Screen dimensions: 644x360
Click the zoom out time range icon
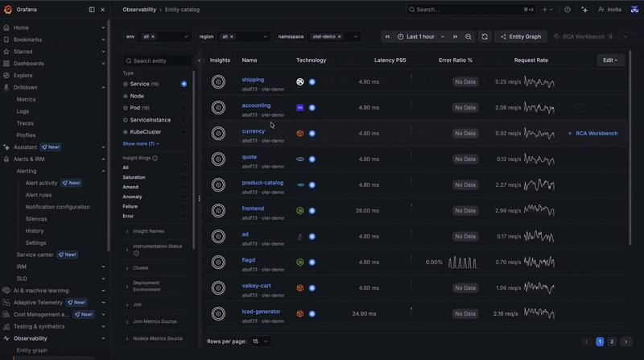pyautogui.click(x=469, y=36)
